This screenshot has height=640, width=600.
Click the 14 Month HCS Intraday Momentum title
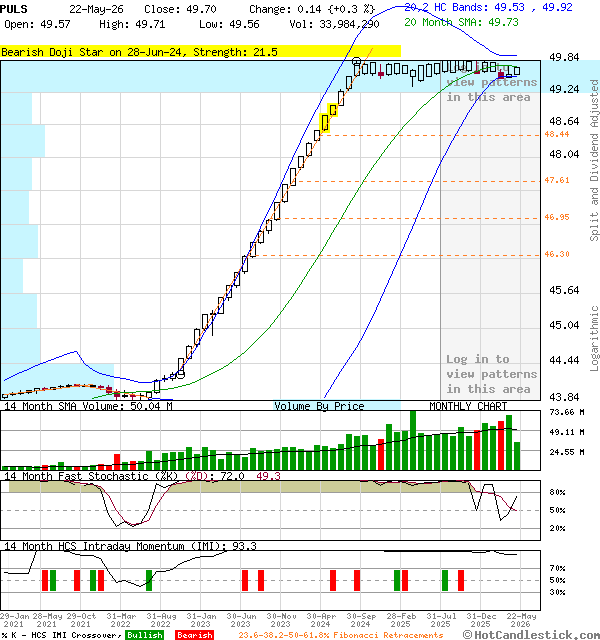[130, 546]
